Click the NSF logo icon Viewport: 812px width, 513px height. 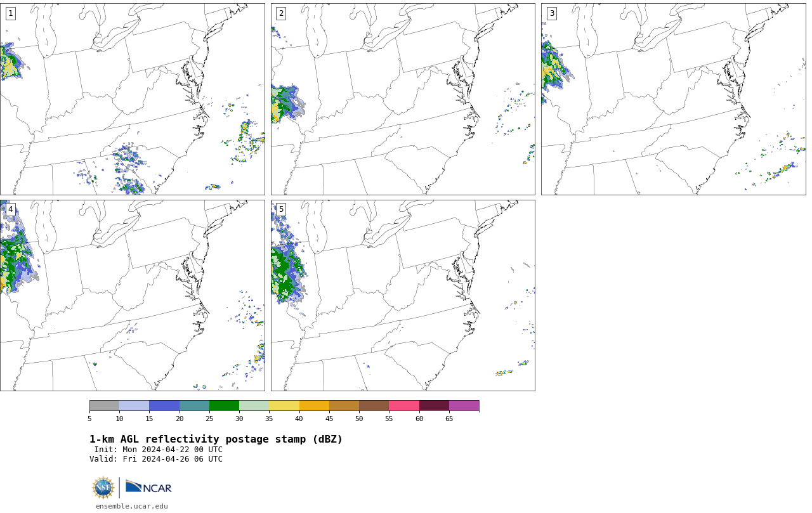point(103,488)
